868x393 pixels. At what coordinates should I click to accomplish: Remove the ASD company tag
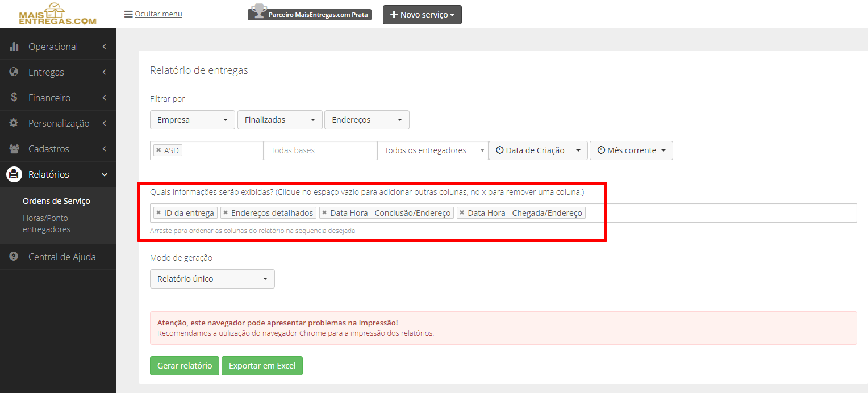click(x=158, y=150)
